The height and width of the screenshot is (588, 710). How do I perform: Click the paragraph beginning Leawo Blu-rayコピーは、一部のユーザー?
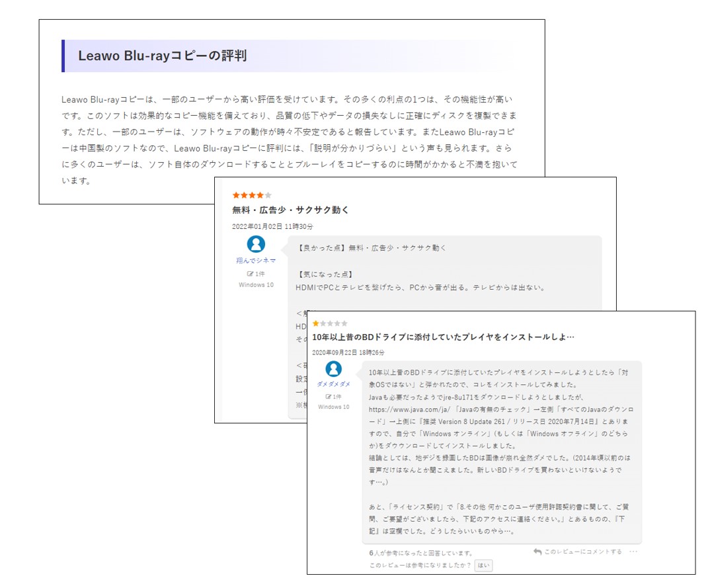point(290,140)
